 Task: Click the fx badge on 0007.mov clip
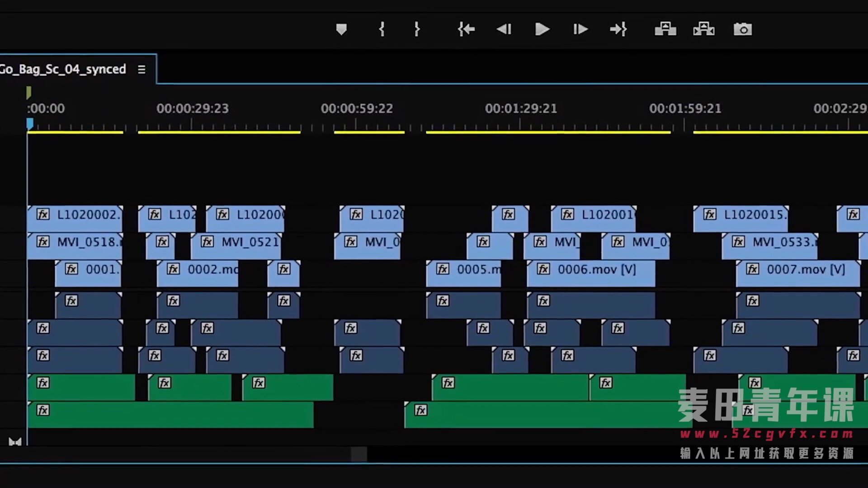[x=752, y=269]
